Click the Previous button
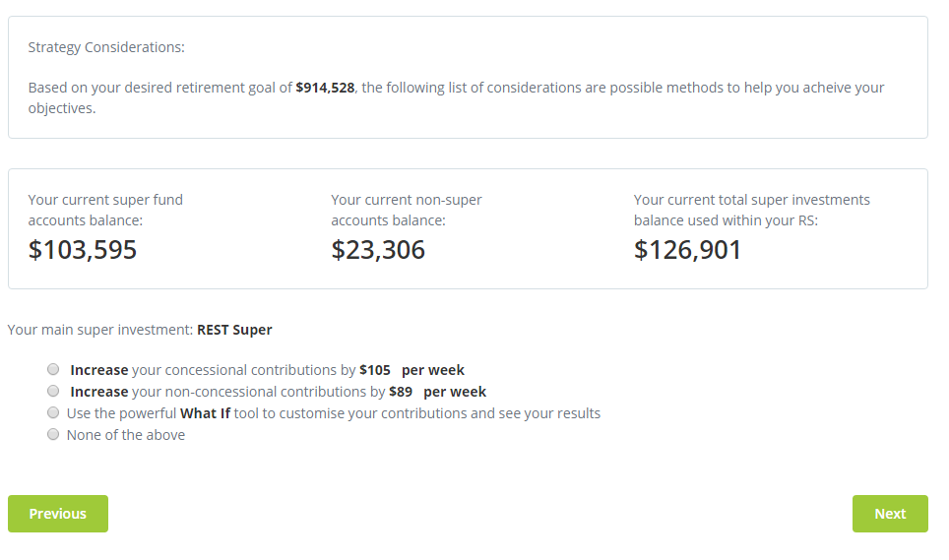Viewport: 949px width, 560px height. pos(58,514)
